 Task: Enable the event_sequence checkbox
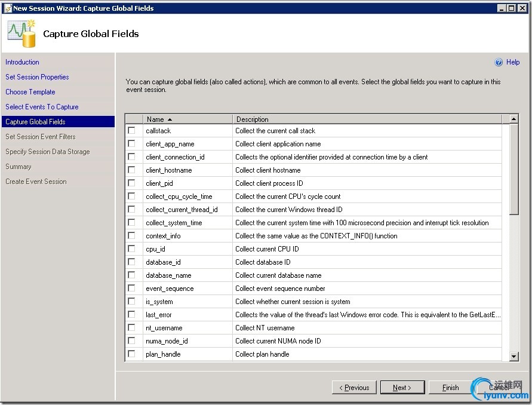point(131,288)
